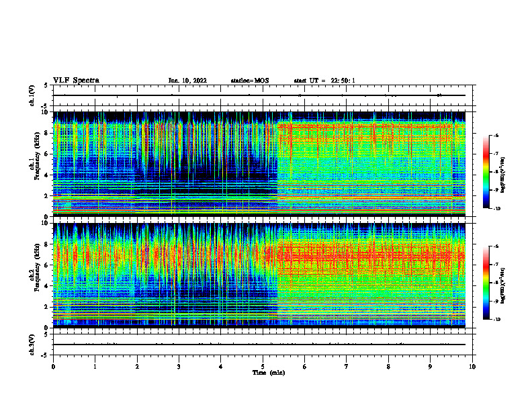
Task: Click the "-5" tick on the ch.3(V) axis
Action: click(x=45, y=355)
